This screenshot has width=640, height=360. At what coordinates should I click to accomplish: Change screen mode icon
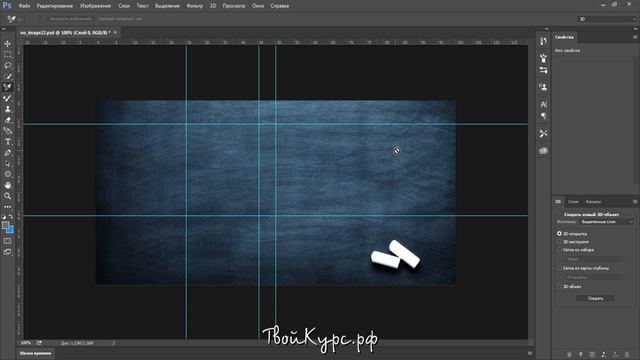click(x=7, y=252)
